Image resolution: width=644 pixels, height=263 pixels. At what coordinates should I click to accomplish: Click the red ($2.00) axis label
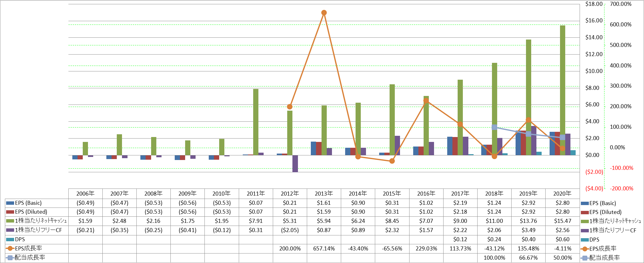(x=594, y=172)
